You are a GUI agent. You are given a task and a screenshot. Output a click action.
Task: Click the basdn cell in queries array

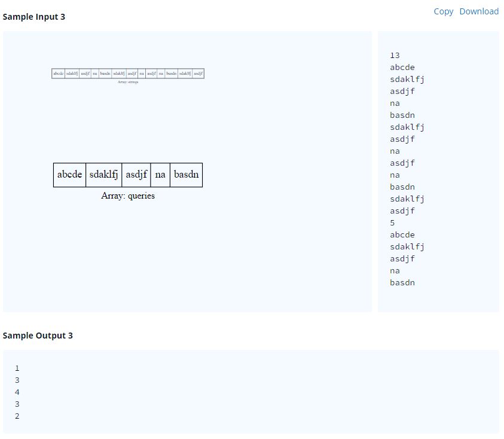(x=186, y=175)
